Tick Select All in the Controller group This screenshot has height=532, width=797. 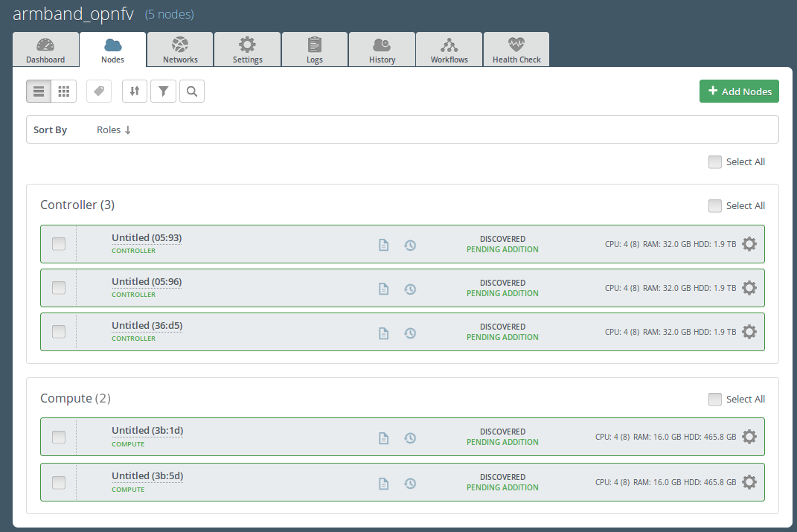coord(715,206)
